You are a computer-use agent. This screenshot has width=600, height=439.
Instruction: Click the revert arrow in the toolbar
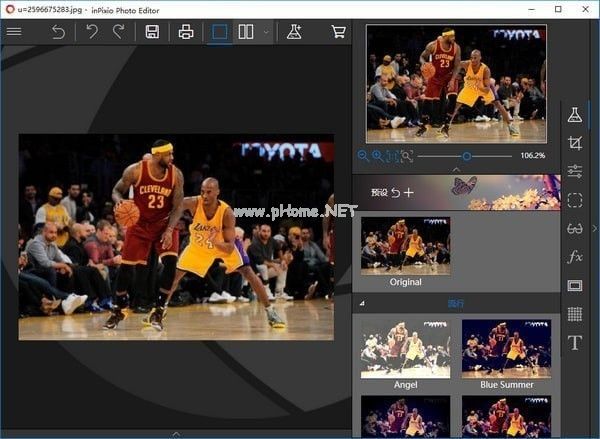(x=58, y=32)
